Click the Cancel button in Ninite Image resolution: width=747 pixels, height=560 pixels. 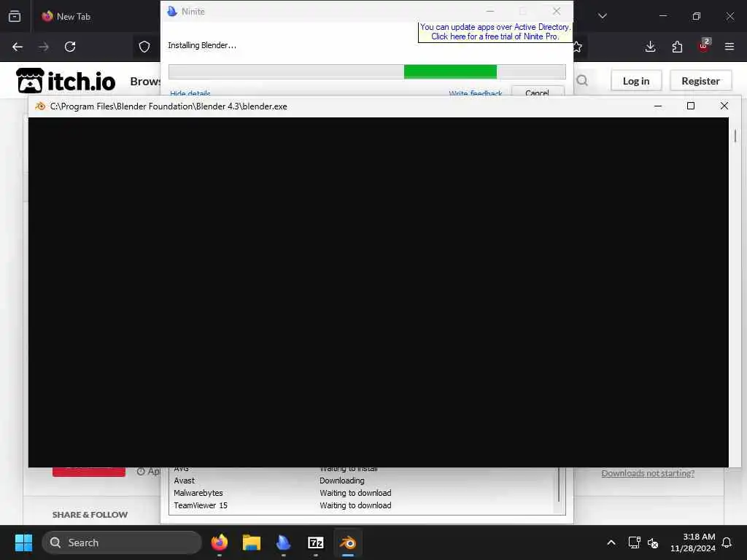pos(538,92)
